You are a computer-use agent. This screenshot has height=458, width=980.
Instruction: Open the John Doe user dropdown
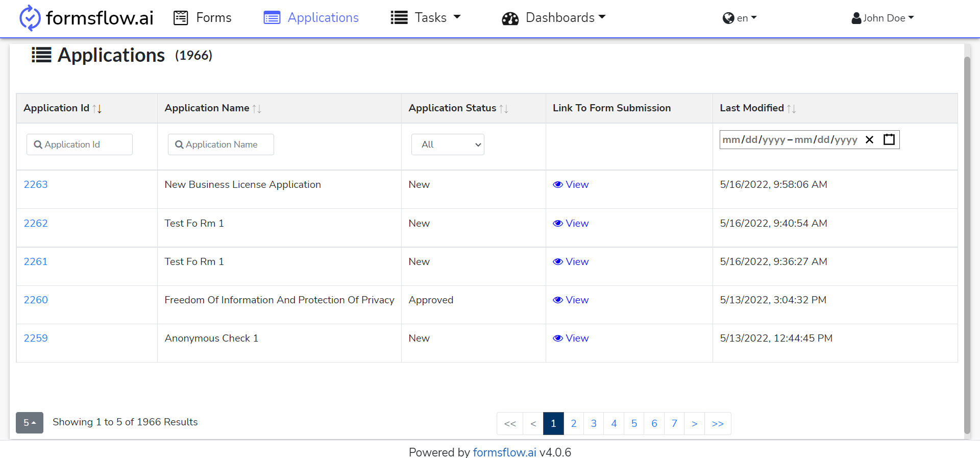click(883, 18)
